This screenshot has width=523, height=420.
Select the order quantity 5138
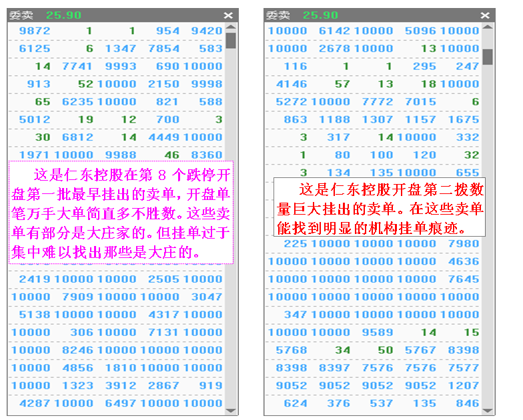coord(35,315)
